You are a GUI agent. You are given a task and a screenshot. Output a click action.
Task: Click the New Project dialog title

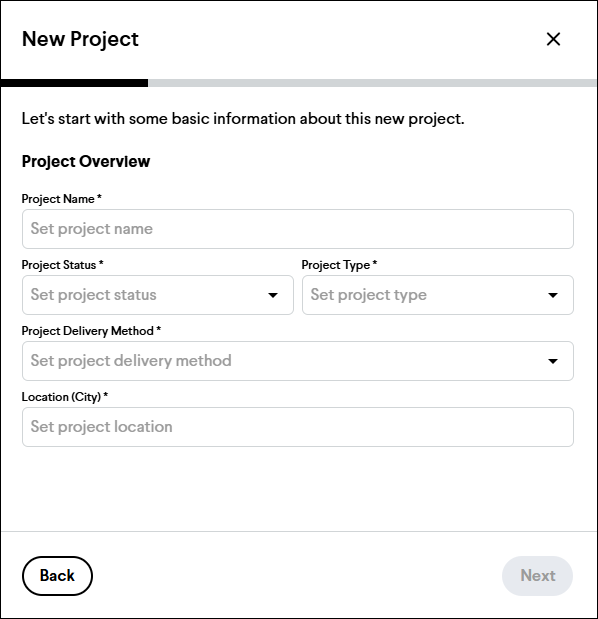click(x=80, y=39)
